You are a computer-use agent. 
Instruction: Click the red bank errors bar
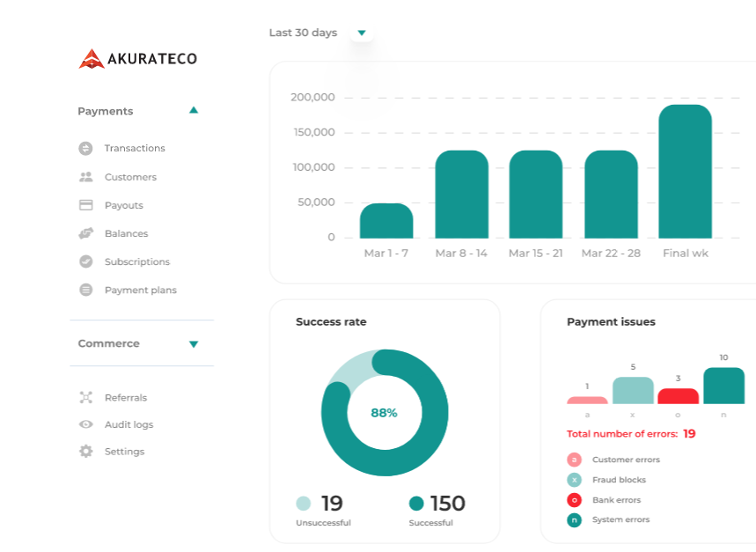(x=678, y=396)
